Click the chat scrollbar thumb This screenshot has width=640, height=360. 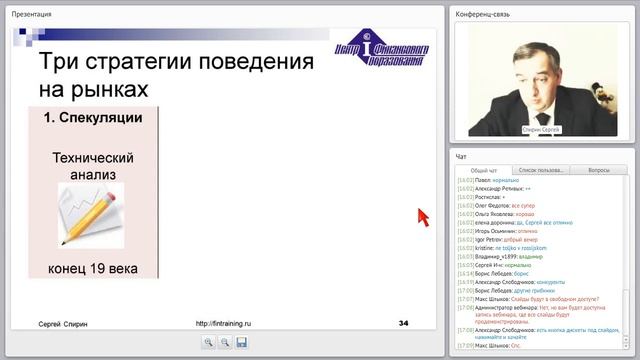(x=626, y=313)
